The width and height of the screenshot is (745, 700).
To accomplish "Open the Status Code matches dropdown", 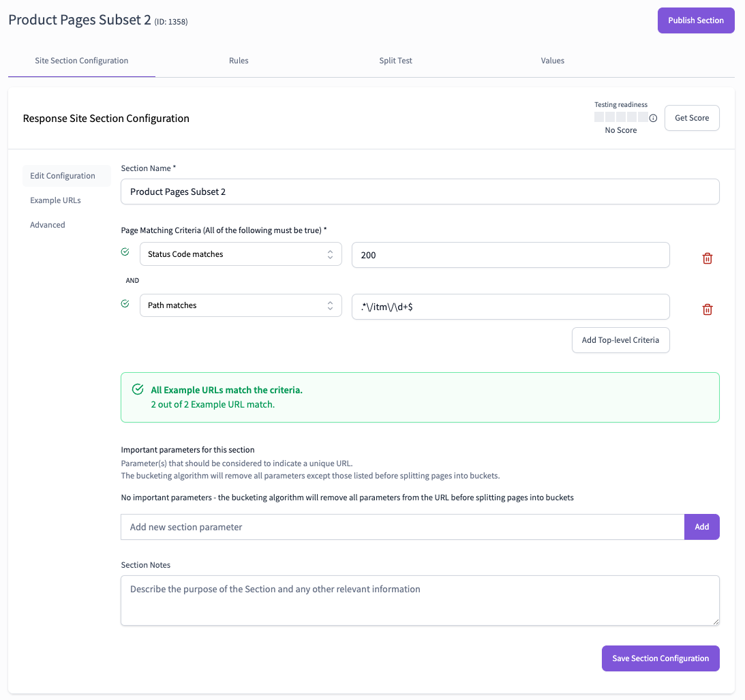I will 241,254.
